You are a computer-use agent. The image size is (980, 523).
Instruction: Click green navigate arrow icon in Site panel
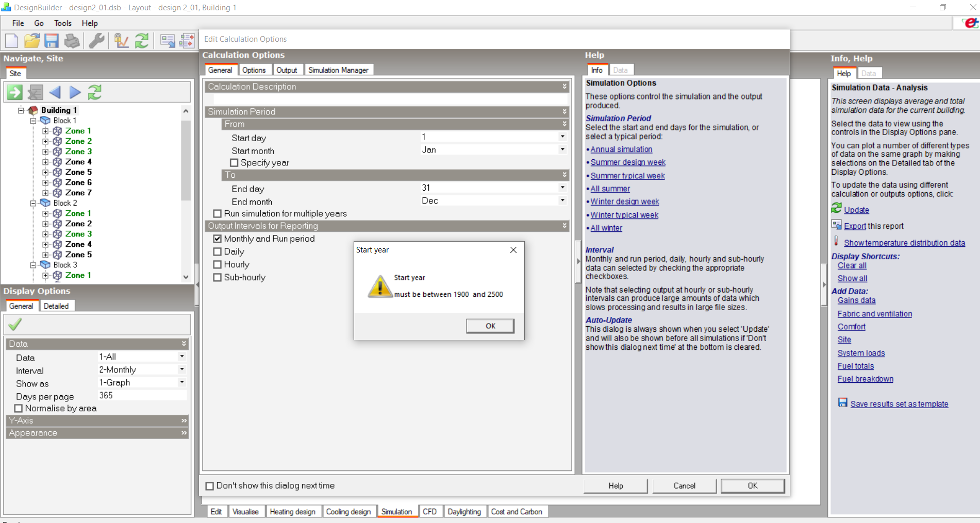(14, 92)
